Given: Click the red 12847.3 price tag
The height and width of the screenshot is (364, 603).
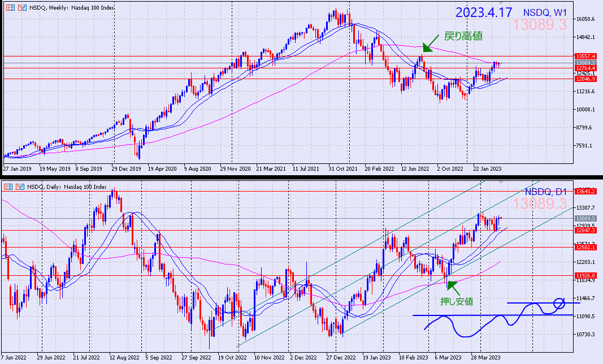Looking at the screenshot, I should click(x=585, y=231).
